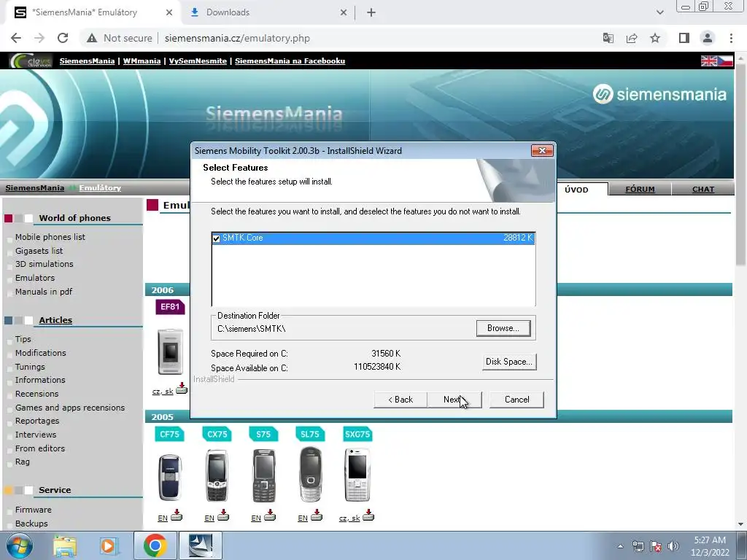Share this page icon
This screenshot has height=560, width=747.
tap(632, 38)
